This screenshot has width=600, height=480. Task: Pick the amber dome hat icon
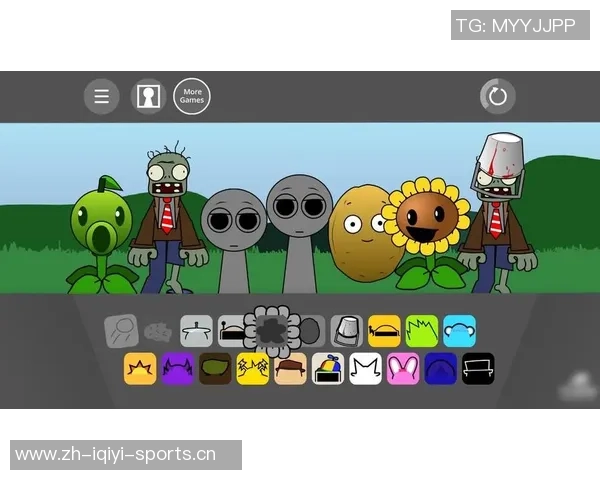(x=385, y=331)
